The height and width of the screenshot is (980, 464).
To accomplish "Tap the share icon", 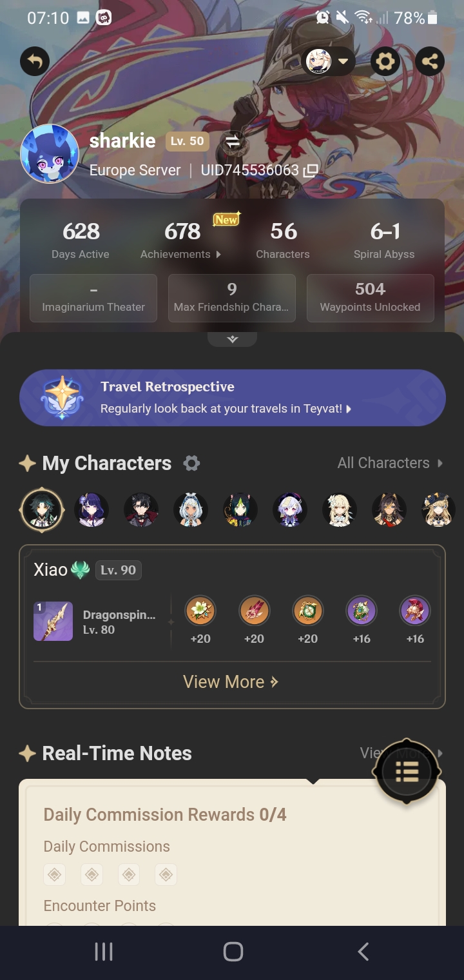I will [430, 62].
